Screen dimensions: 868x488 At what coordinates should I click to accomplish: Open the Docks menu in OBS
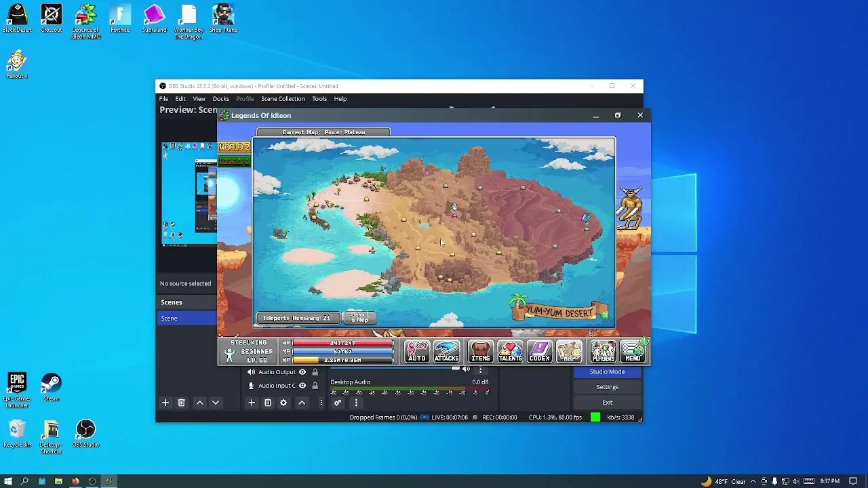221,99
